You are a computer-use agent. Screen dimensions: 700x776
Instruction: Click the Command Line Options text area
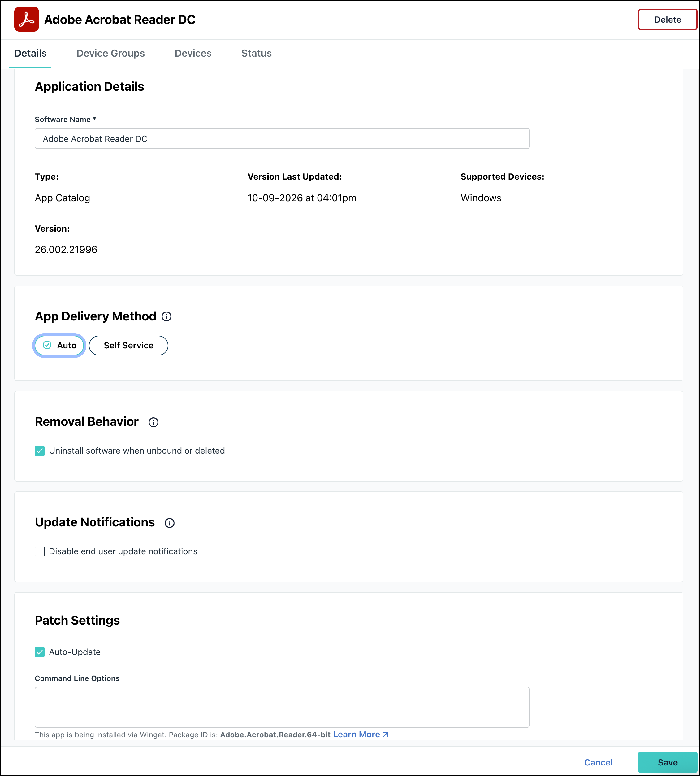pos(282,707)
